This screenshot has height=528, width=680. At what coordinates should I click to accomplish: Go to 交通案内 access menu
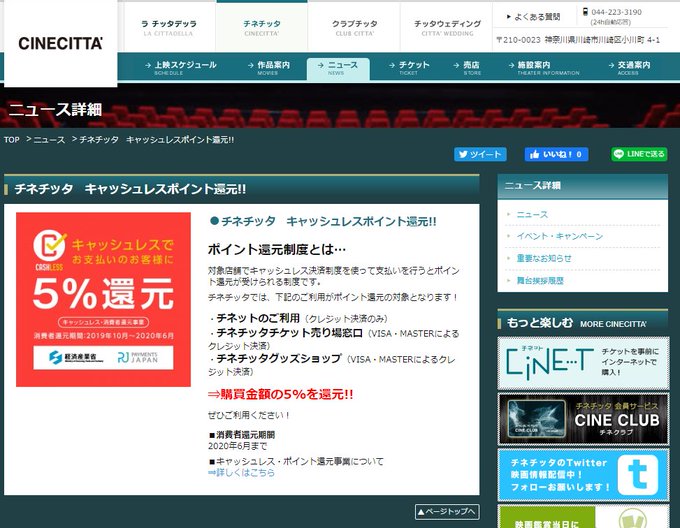coord(630,68)
